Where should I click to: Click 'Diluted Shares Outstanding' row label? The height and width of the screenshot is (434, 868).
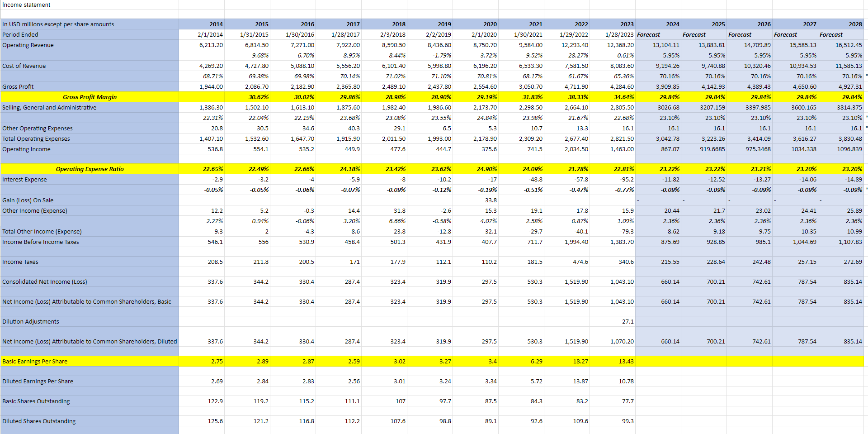coord(90,421)
